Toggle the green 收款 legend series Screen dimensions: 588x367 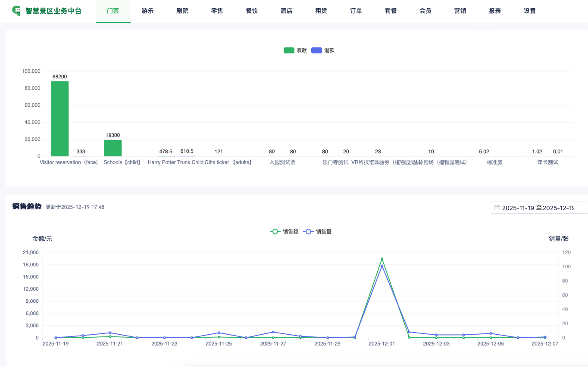(295, 50)
